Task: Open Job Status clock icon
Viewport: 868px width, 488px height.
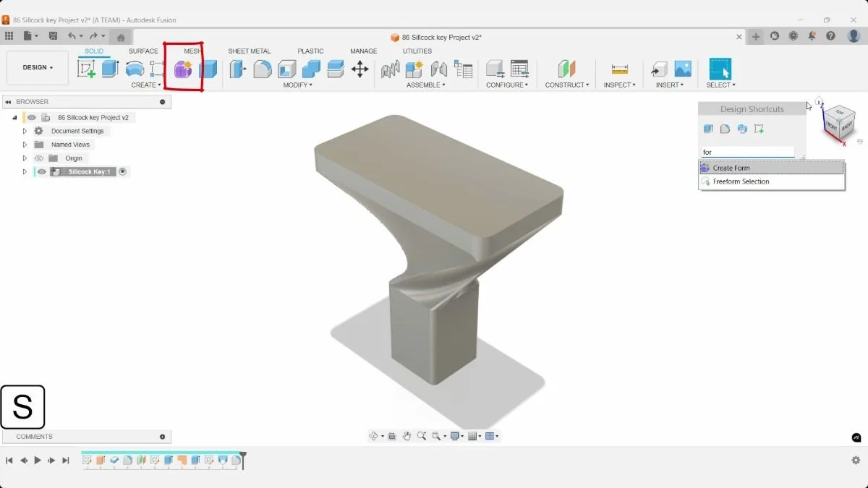Action: 793,36
